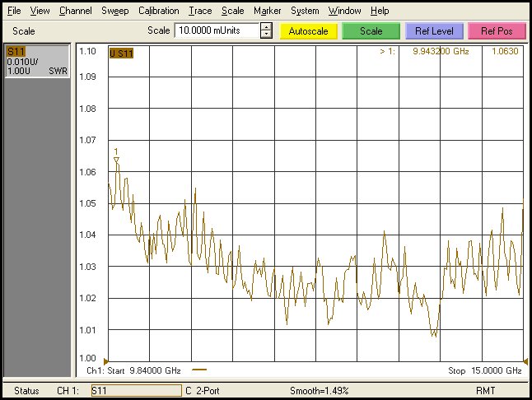Open the Trace menu
532x400 pixels.
(x=200, y=11)
